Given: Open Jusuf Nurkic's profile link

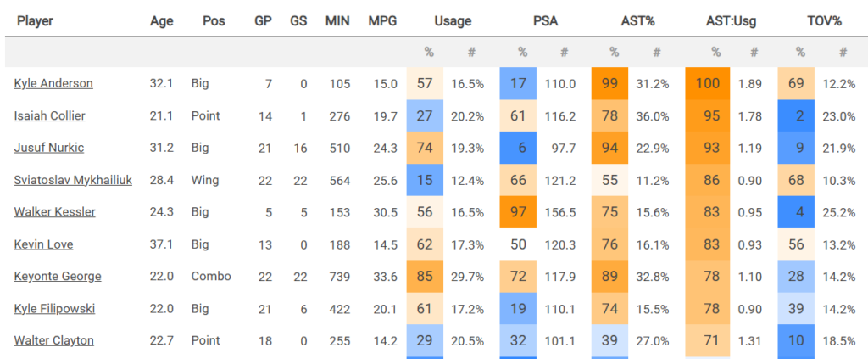Looking at the screenshot, I should [x=50, y=148].
